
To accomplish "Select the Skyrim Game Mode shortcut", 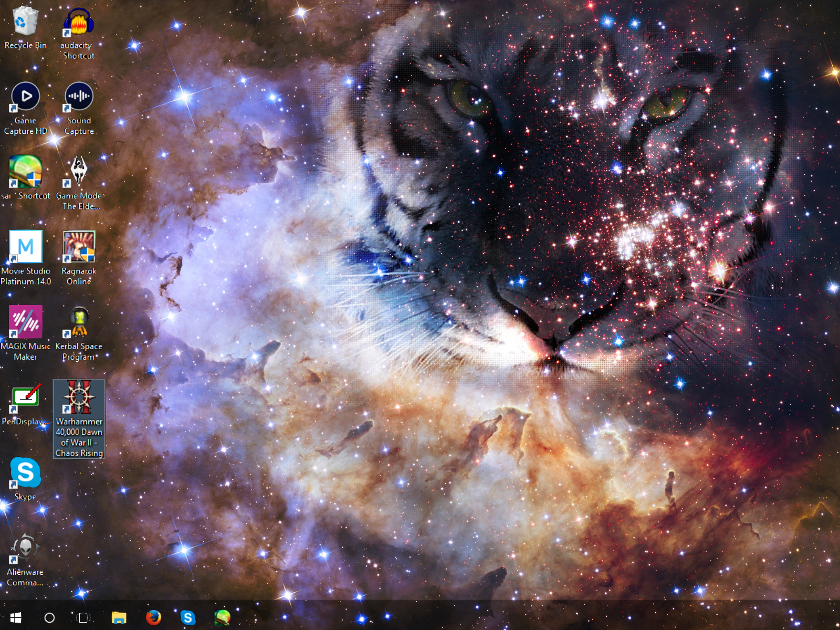I will click(x=79, y=172).
